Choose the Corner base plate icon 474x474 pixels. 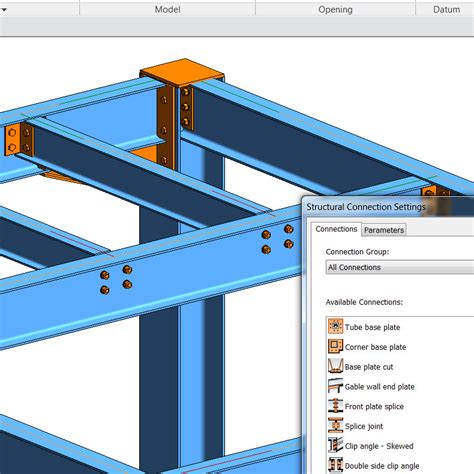click(335, 346)
